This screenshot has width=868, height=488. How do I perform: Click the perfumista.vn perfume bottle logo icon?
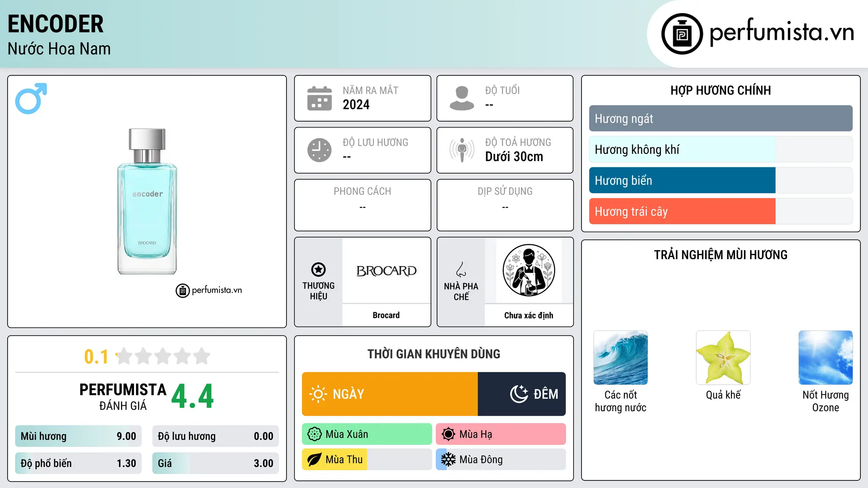pos(682,34)
